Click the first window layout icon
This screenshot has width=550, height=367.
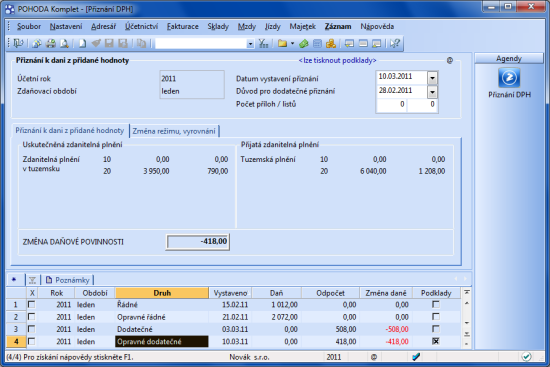click(349, 44)
